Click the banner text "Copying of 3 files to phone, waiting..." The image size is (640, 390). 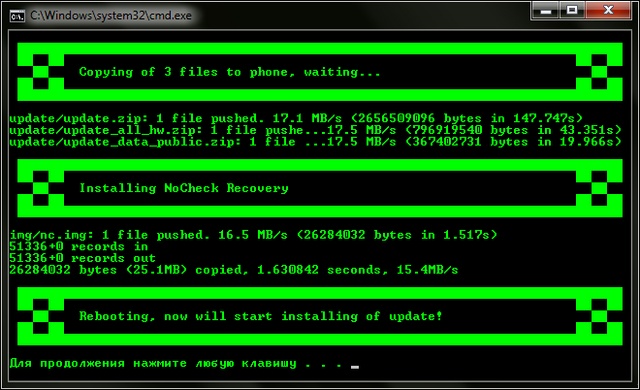point(229,72)
